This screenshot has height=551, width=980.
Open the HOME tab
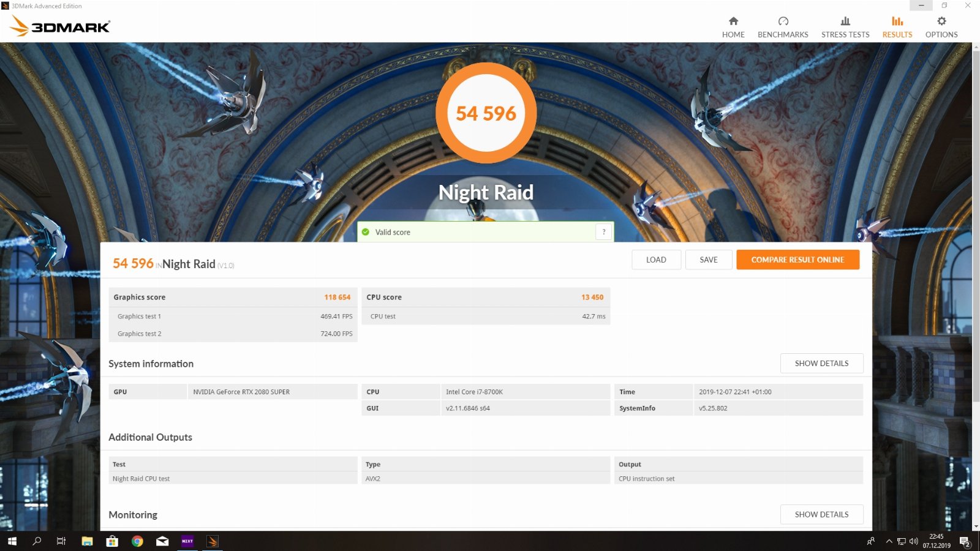(x=733, y=28)
